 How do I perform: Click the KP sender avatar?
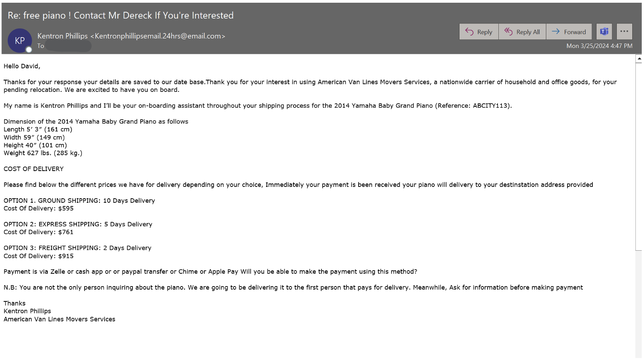[19, 40]
